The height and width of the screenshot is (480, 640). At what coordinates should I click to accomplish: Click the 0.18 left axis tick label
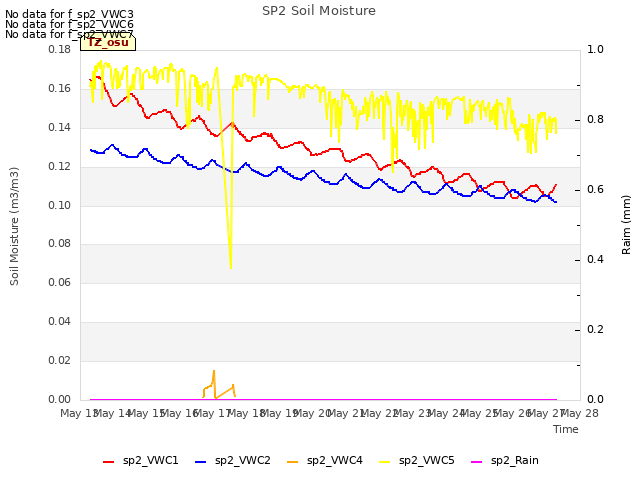coord(60,49)
